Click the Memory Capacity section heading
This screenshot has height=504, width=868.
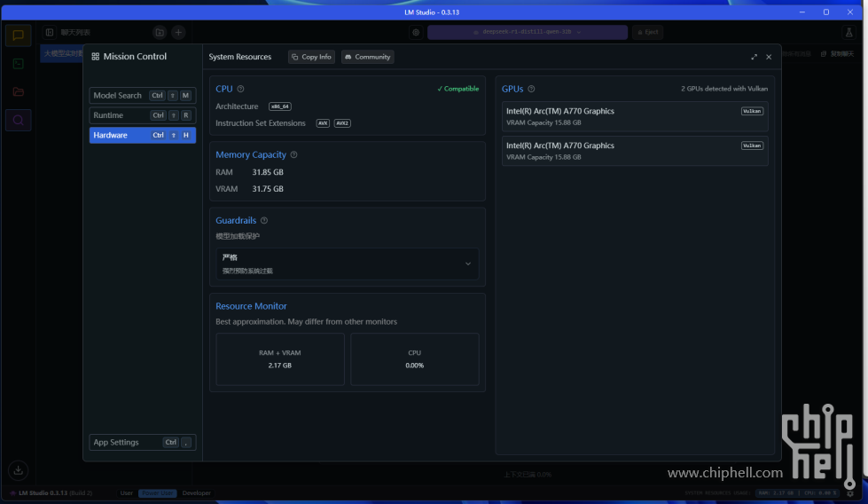[251, 154]
